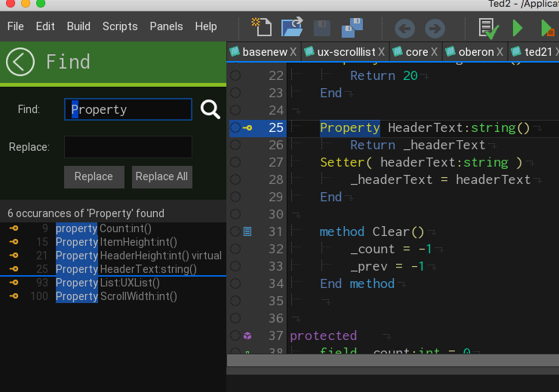Click the navigate forward arrow icon
Screen dimensions: 559x392
pyautogui.click(x=435, y=29)
